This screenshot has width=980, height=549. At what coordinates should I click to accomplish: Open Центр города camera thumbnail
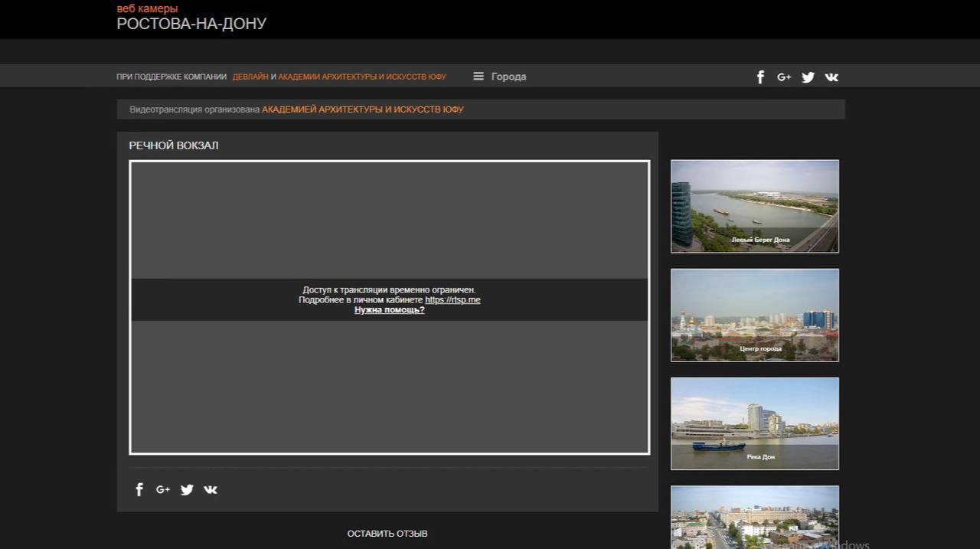pos(755,315)
